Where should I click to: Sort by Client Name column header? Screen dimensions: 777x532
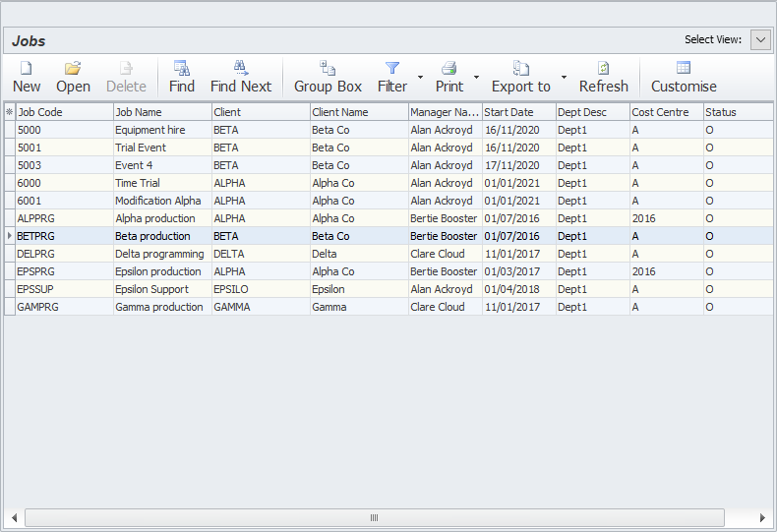[359, 112]
